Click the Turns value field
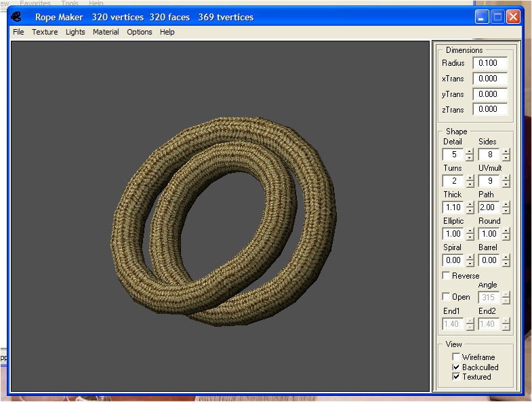Image resolution: width=532 pixels, height=402 pixels. point(454,181)
